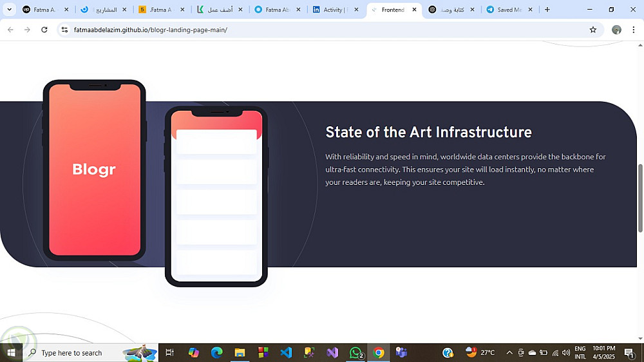Click the scrollbar up arrow
Image resolution: width=644 pixels, height=362 pixels.
click(640, 45)
